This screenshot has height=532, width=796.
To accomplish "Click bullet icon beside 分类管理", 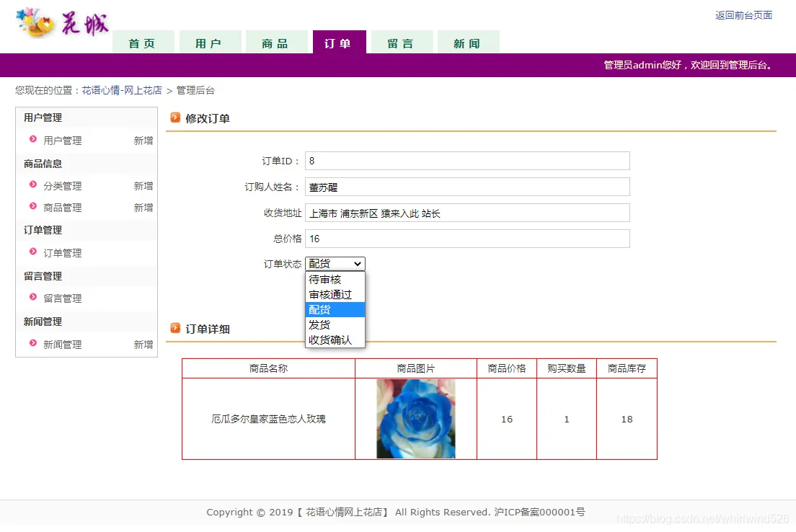I will [33, 185].
